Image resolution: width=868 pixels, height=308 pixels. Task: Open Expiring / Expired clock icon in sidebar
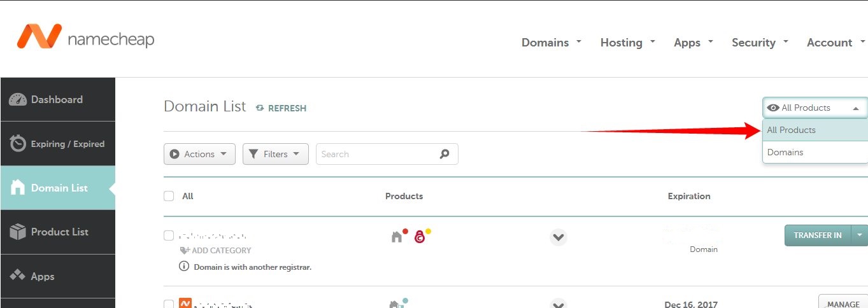click(x=18, y=144)
